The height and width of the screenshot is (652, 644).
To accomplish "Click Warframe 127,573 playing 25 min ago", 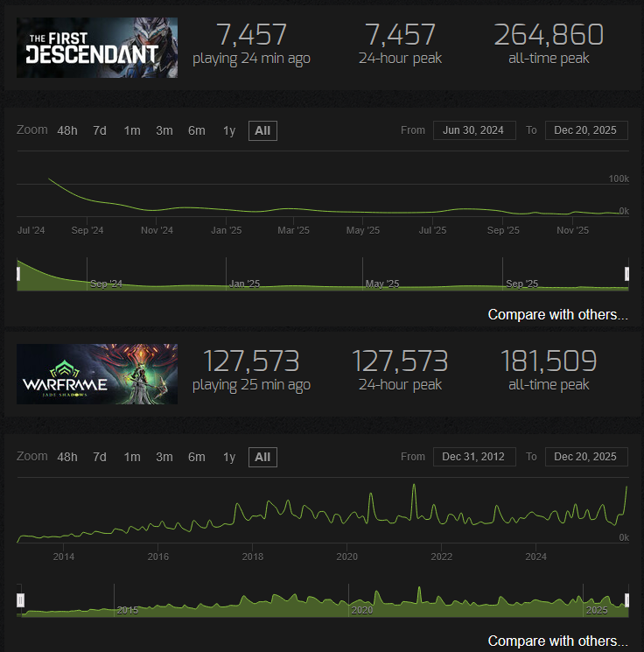I will tap(251, 361).
